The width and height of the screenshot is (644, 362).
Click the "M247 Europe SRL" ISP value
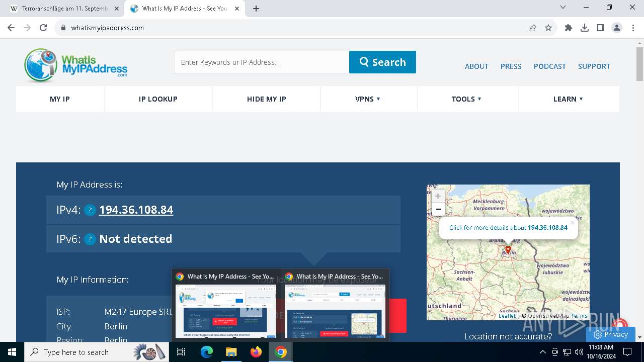138,312
